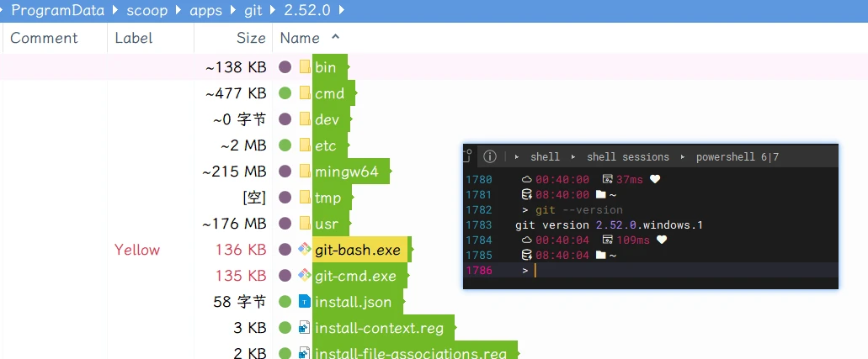Screen dimensions: 868x359
Task: Sort by the Comment column header
Action: pos(44,38)
